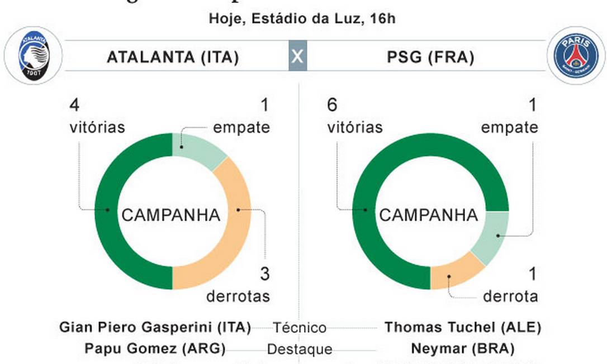Screen dimensions: 607x364
Task: Select PSG's light green draw segment
Action: (x=492, y=237)
